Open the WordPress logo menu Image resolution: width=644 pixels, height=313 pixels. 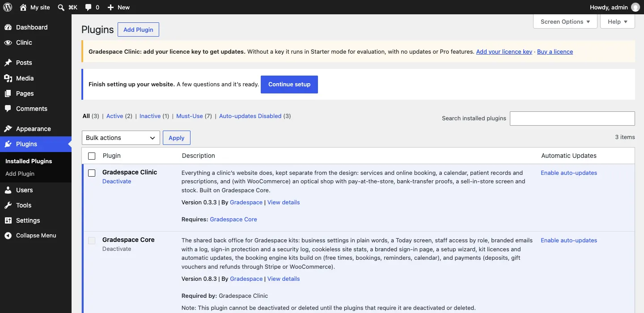tap(8, 7)
